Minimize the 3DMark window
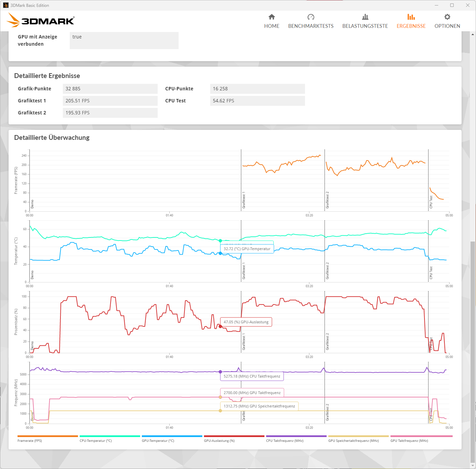Screen dimensions: 476x469 (x=437, y=5)
